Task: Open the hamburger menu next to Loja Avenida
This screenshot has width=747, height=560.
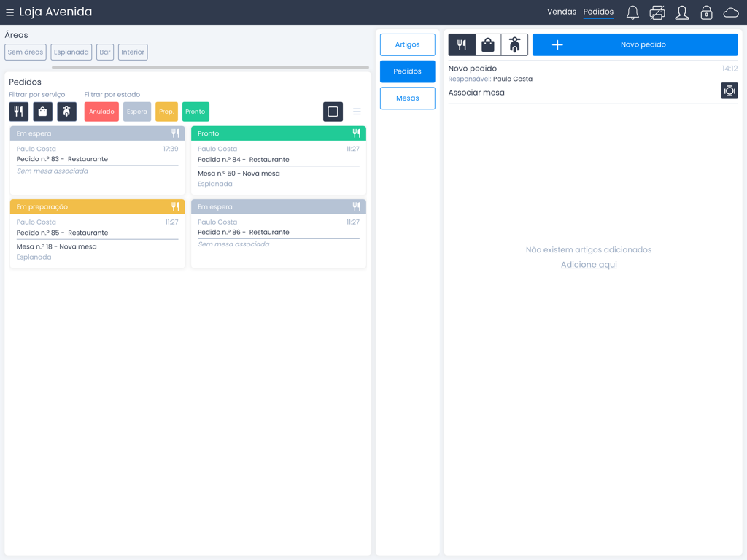Action: (9, 12)
